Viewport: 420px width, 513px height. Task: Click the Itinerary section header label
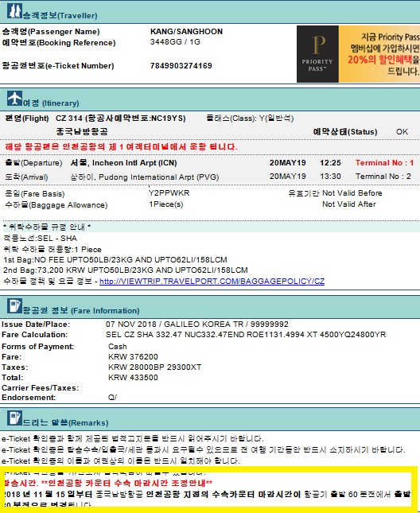click(x=51, y=103)
